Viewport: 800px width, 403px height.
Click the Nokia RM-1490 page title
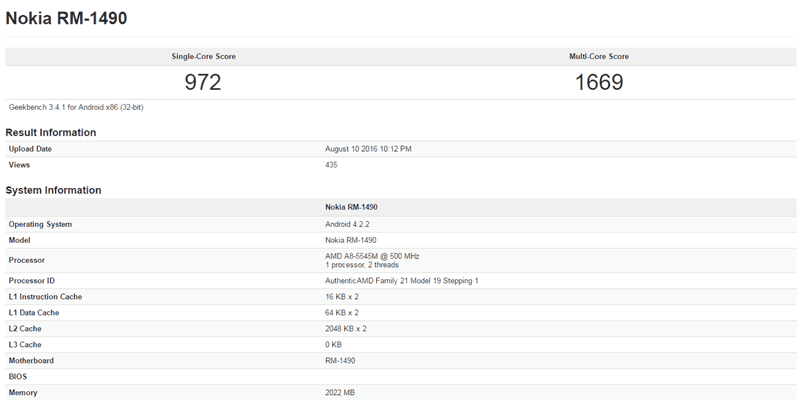click(x=67, y=20)
